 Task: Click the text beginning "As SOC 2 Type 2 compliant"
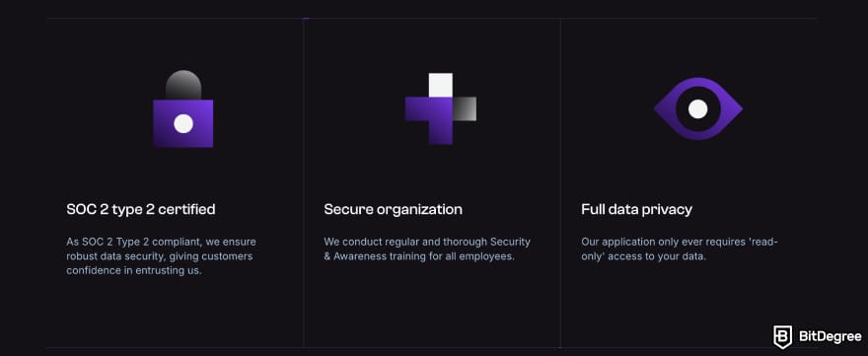click(x=161, y=256)
